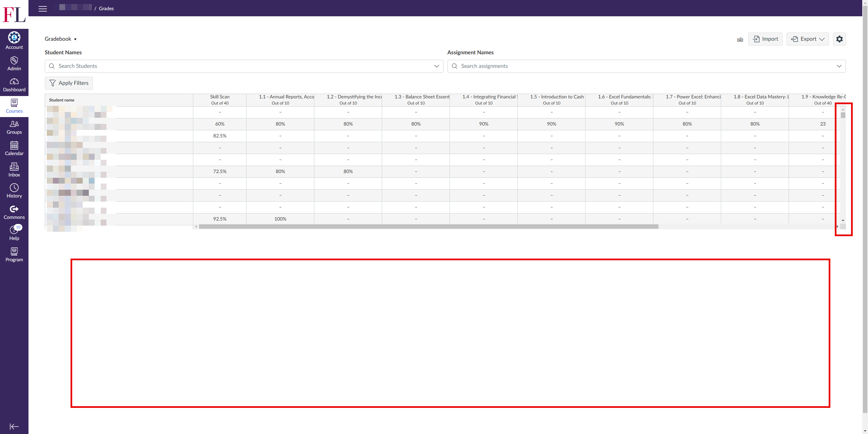Click gradebook settings gear icon
Screen dimensions: 868x434
click(839, 39)
